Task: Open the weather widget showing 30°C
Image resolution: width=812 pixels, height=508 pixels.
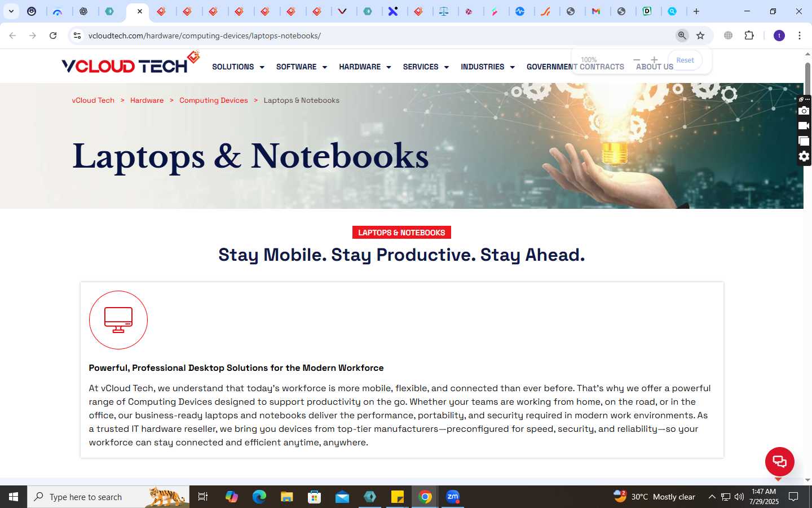Action: [x=655, y=497]
